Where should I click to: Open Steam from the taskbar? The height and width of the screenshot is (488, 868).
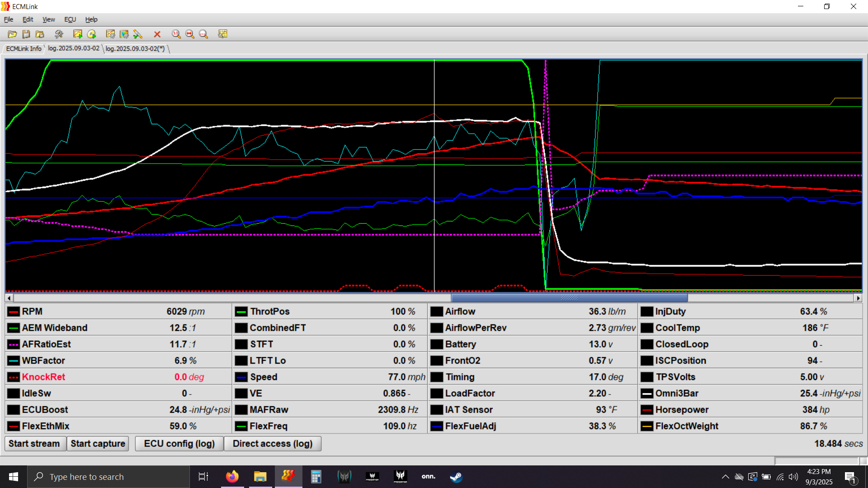click(x=456, y=477)
